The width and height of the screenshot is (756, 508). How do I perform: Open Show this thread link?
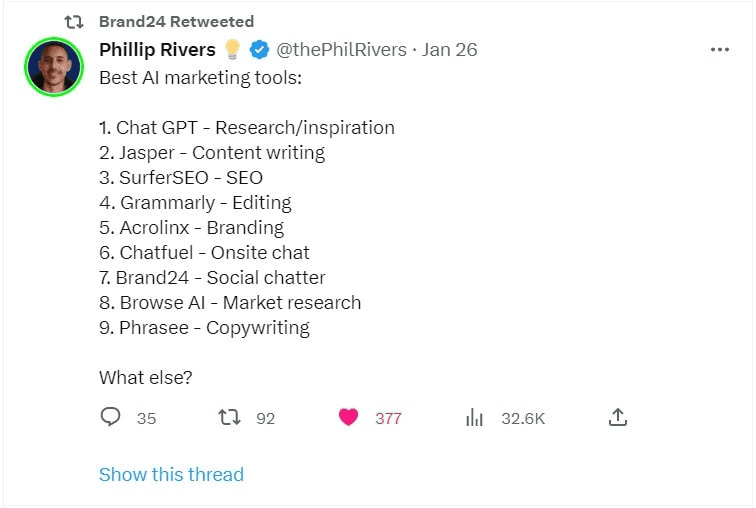pyautogui.click(x=171, y=474)
